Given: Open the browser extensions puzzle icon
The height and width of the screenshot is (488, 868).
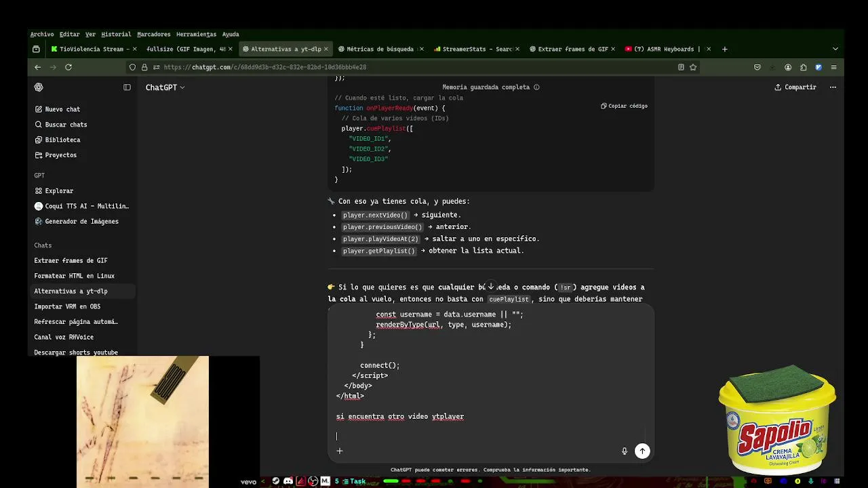Looking at the screenshot, I should click(x=804, y=67).
